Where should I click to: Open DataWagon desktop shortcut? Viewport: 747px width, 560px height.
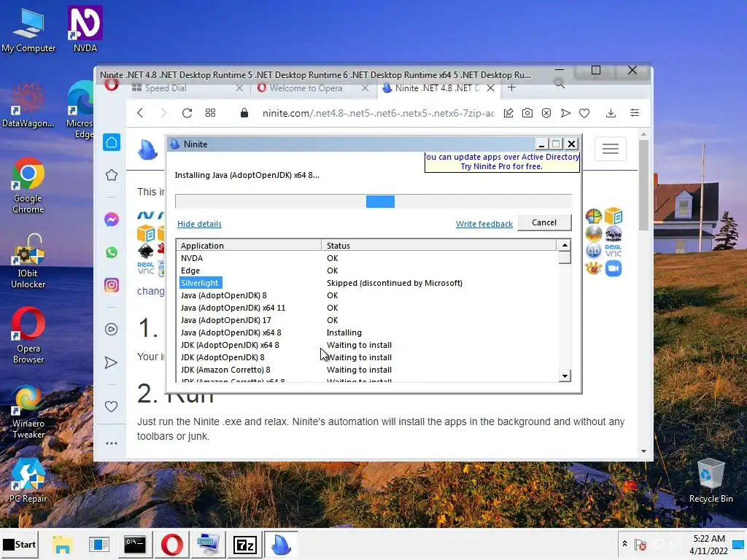click(x=28, y=106)
